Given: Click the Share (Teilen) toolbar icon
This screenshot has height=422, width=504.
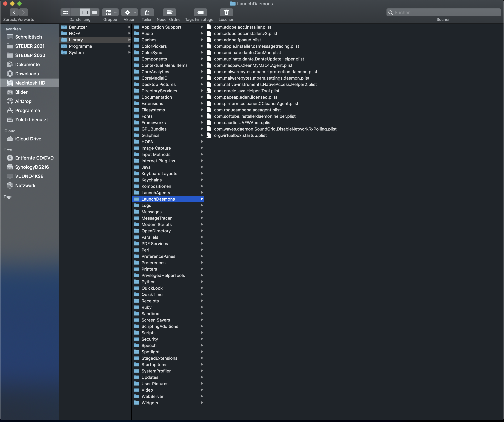Looking at the screenshot, I should coord(147,12).
